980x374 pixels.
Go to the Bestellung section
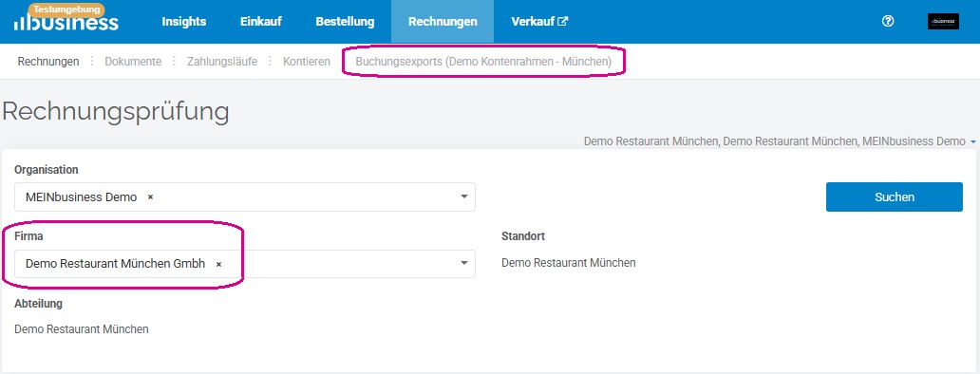345,22
